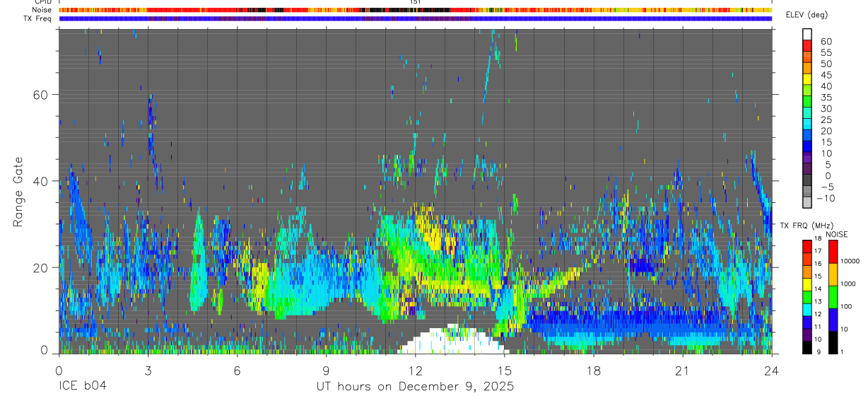
Task: Pick the red swatch of ELEV color bar
Action: pos(807,45)
